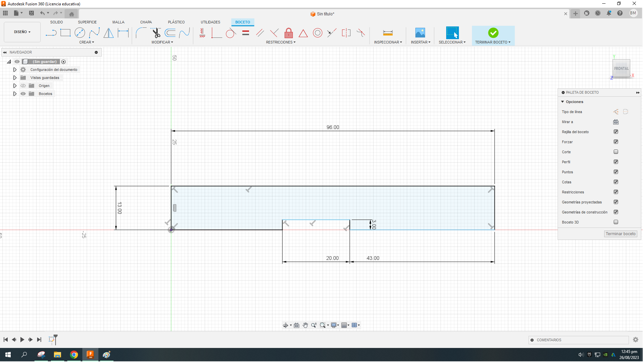Activate the Trim (scissors) tool
This screenshot has height=362, width=644.
(156, 33)
